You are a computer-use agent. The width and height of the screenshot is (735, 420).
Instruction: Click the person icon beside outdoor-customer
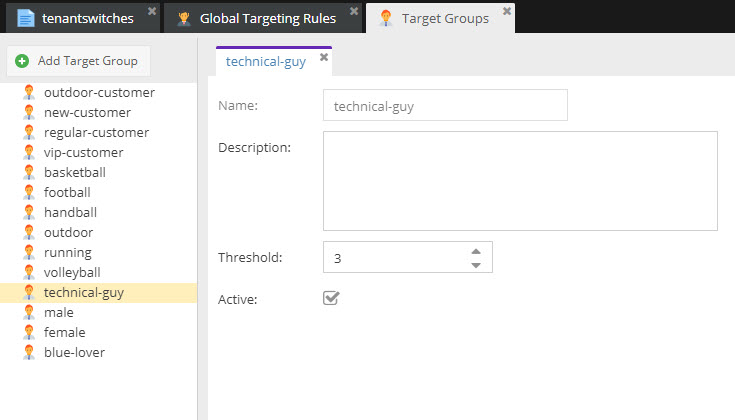[29, 92]
